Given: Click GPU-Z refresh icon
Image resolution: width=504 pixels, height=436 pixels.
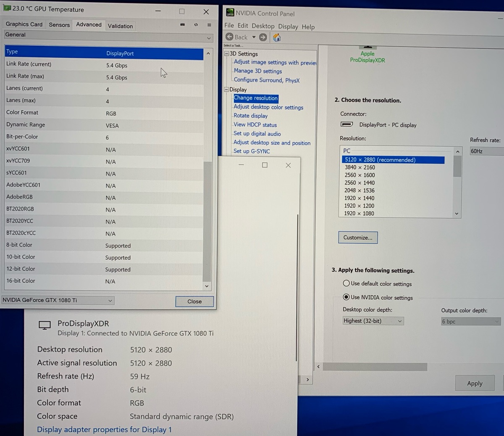Looking at the screenshot, I should pos(196,25).
